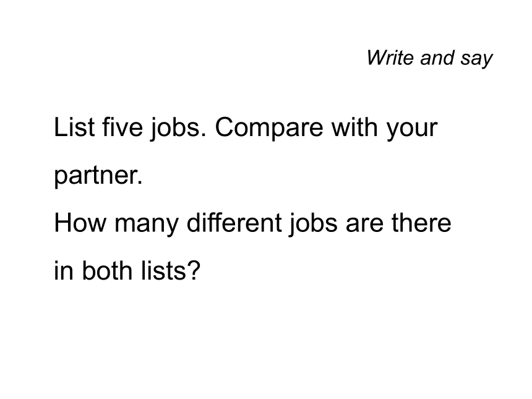Screen dimensions: 532x399
Task: Click the word 'How'
Action: click(x=80, y=223)
